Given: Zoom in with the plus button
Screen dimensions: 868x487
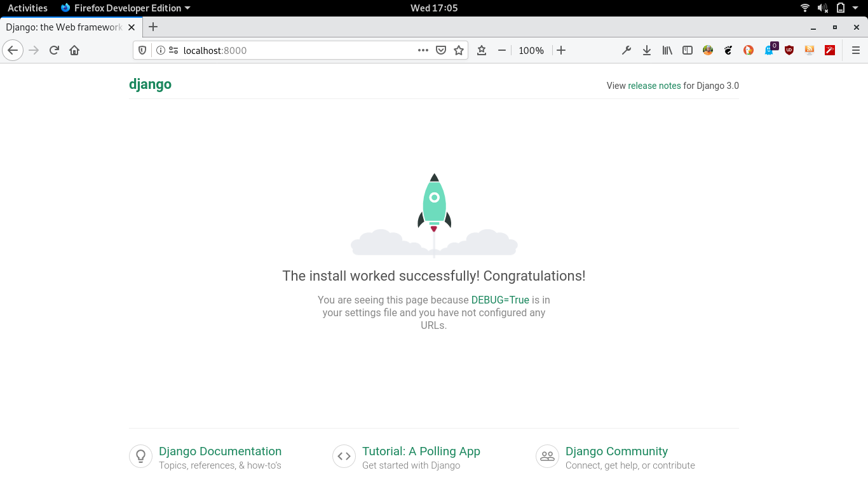Looking at the screenshot, I should (561, 50).
